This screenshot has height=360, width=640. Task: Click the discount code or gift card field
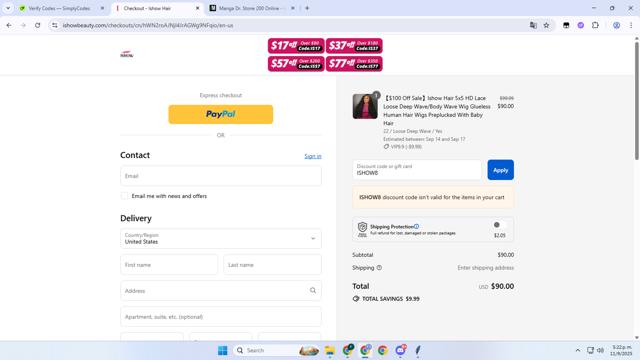tap(417, 170)
